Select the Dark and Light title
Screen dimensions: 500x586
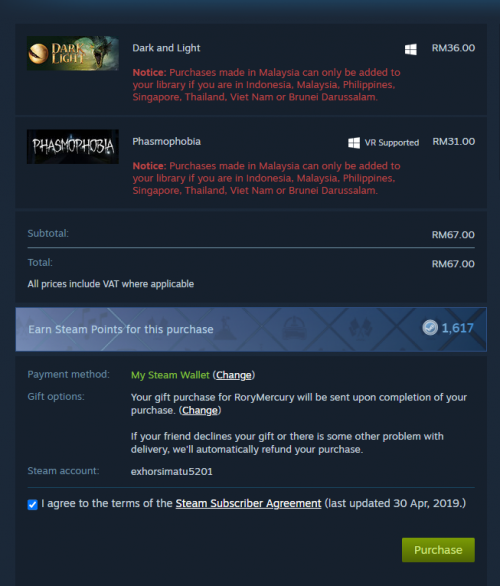(x=166, y=48)
